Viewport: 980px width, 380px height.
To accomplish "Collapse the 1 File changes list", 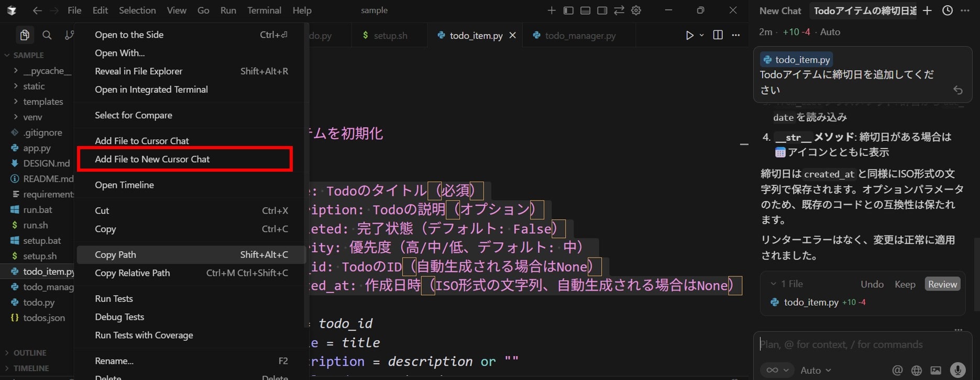I will pos(773,284).
